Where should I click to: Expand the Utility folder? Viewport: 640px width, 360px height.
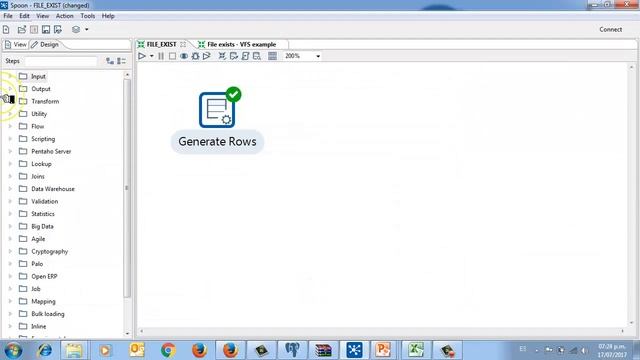pos(10,114)
